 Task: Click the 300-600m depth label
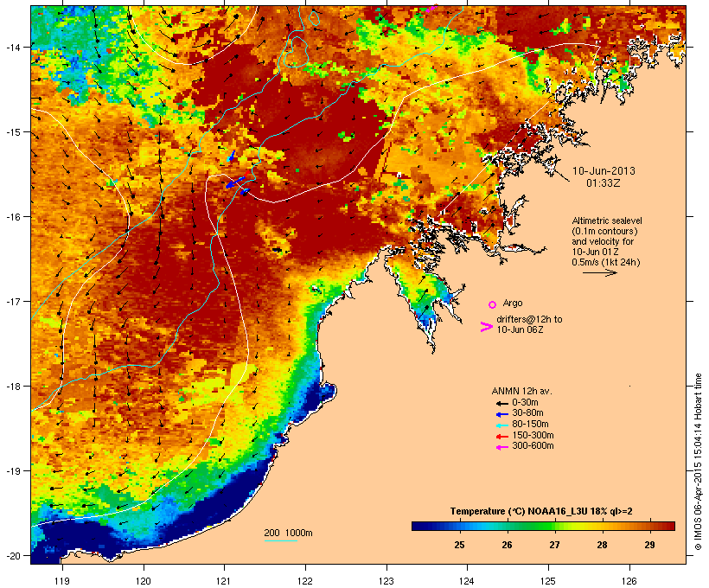click(x=533, y=446)
